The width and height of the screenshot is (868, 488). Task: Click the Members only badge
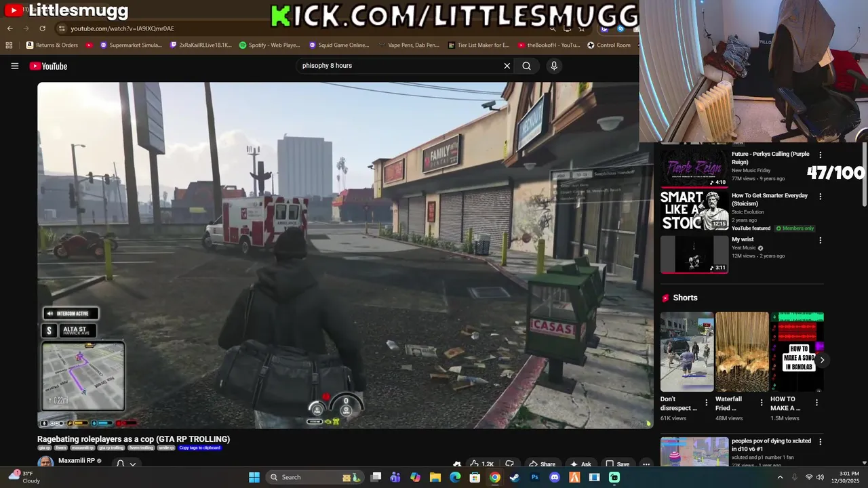[794, 228]
